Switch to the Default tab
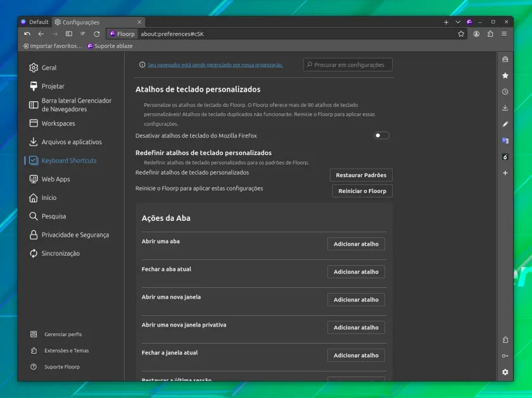This screenshot has height=398, width=532. [x=35, y=22]
